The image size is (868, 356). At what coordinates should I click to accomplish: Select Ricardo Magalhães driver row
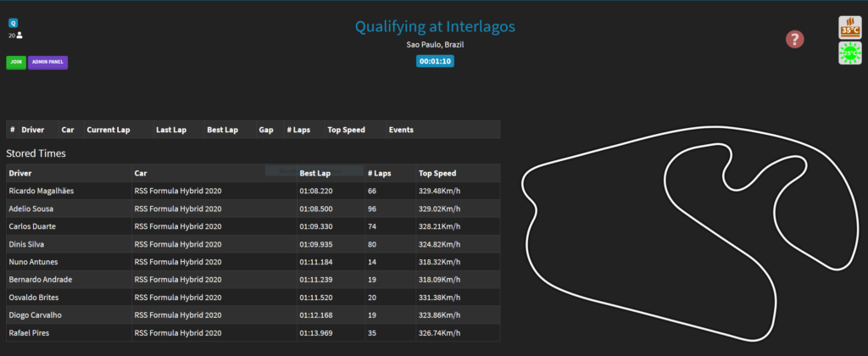[x=41, y=191]
